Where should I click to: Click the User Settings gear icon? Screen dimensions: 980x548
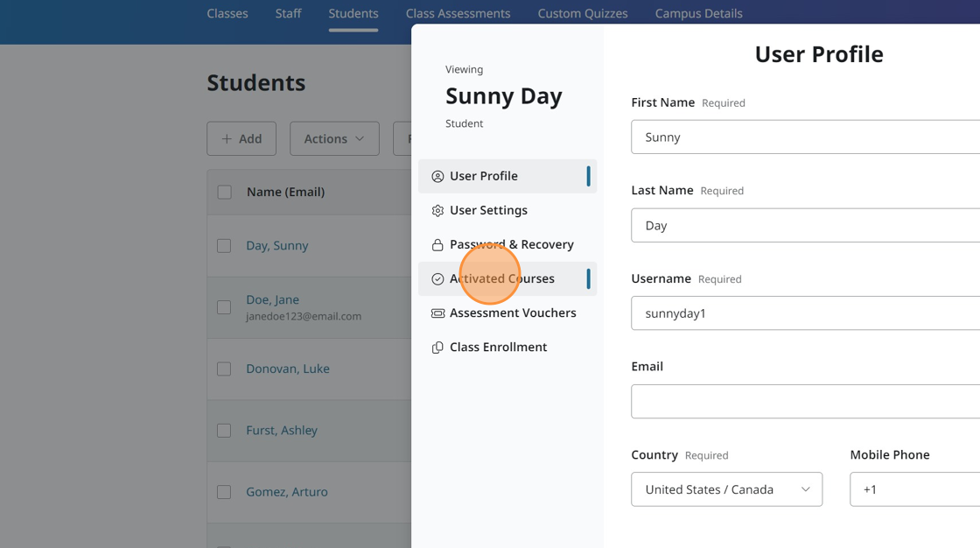437,211
